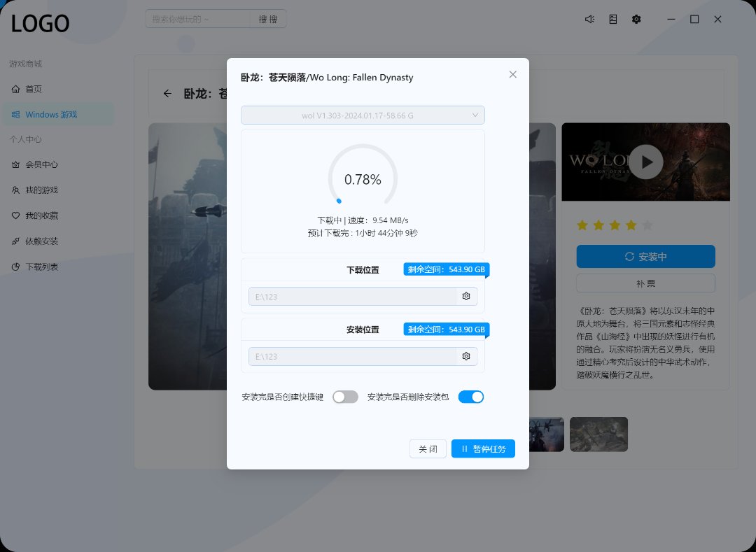The height and width of the screenshot is (552, 756).
Task: Click the 关闭 button in dialog
Action: click(x=428, y=449)
